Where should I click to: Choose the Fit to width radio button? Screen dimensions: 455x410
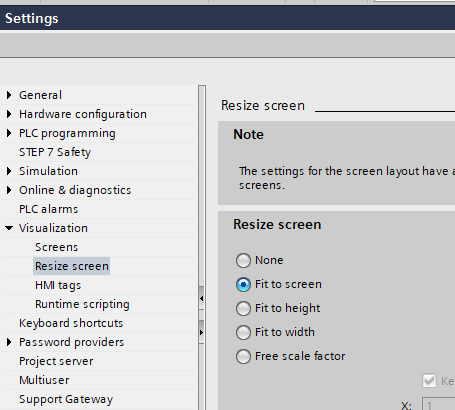(243, 332)
